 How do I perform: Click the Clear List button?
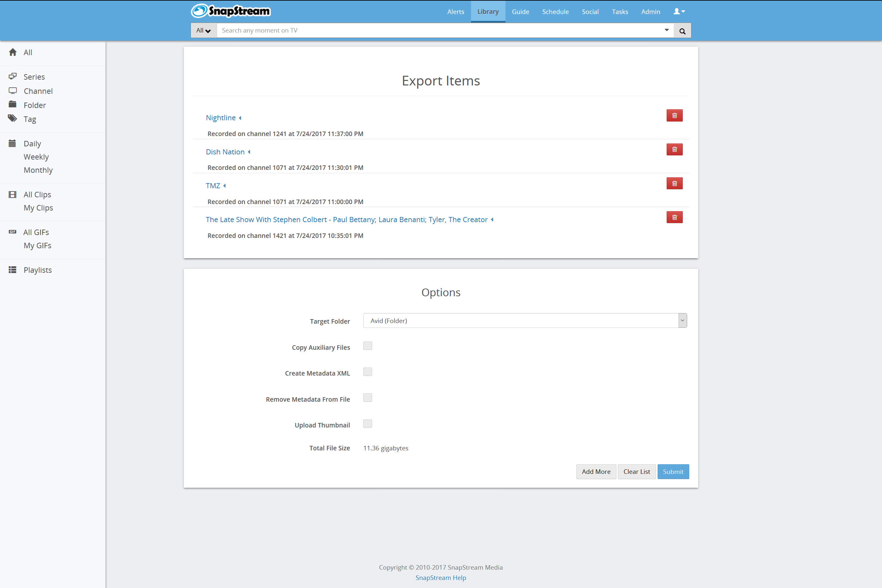pos(637,472)
